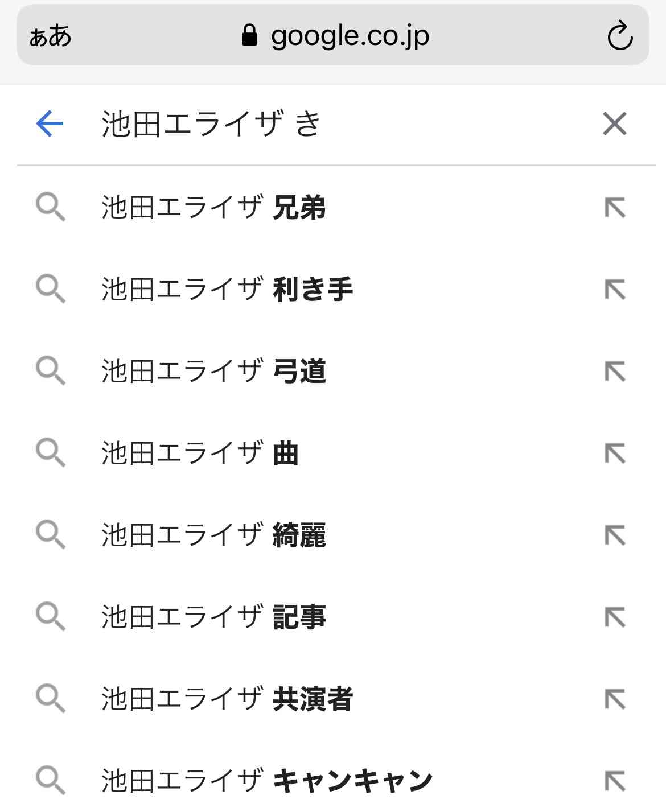This screenshot has height=812, width=666.
Task: Reload the page in the address bar
Action: [x=620, y=36]
